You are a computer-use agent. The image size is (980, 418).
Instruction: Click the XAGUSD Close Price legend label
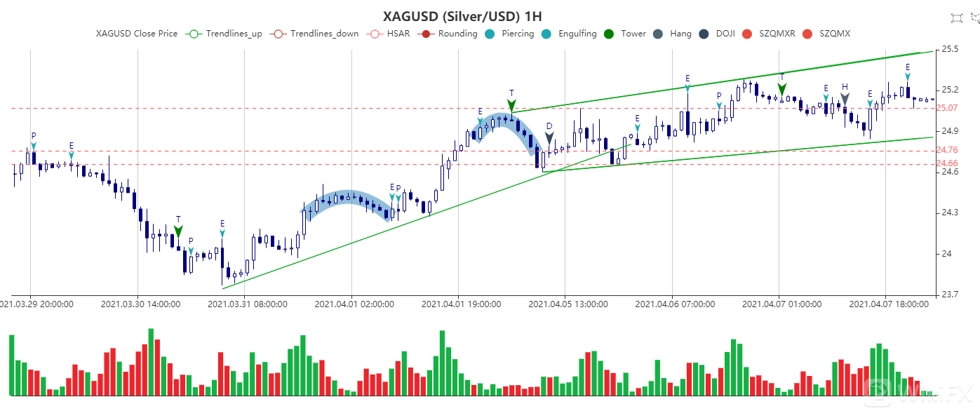tap(137, 34)
